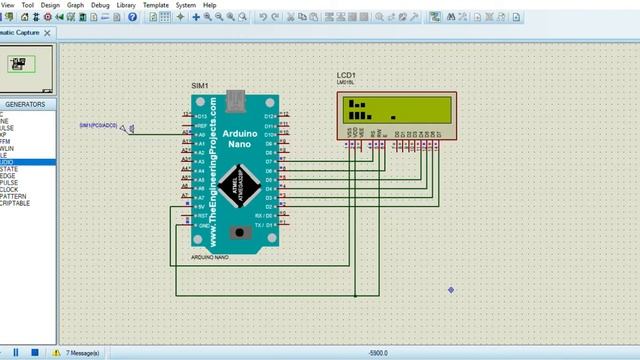Click the Undo arrow

coord(263,17)
